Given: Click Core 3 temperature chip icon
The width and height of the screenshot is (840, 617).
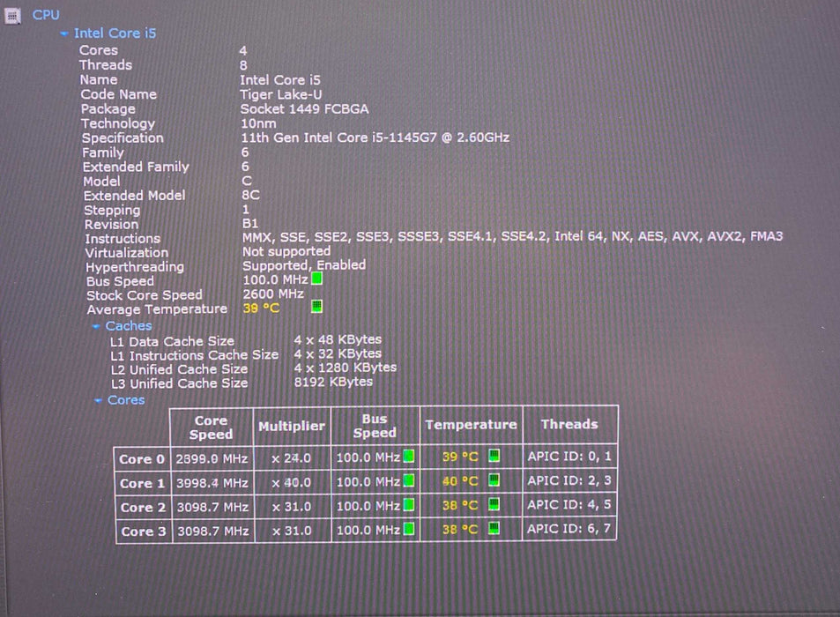Looking at the screenshot, I should [494, 529].
